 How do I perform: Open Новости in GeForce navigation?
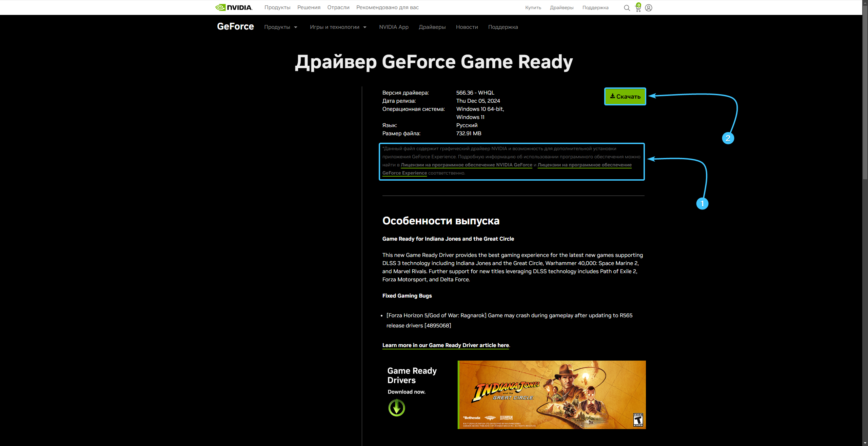(467, 27)
